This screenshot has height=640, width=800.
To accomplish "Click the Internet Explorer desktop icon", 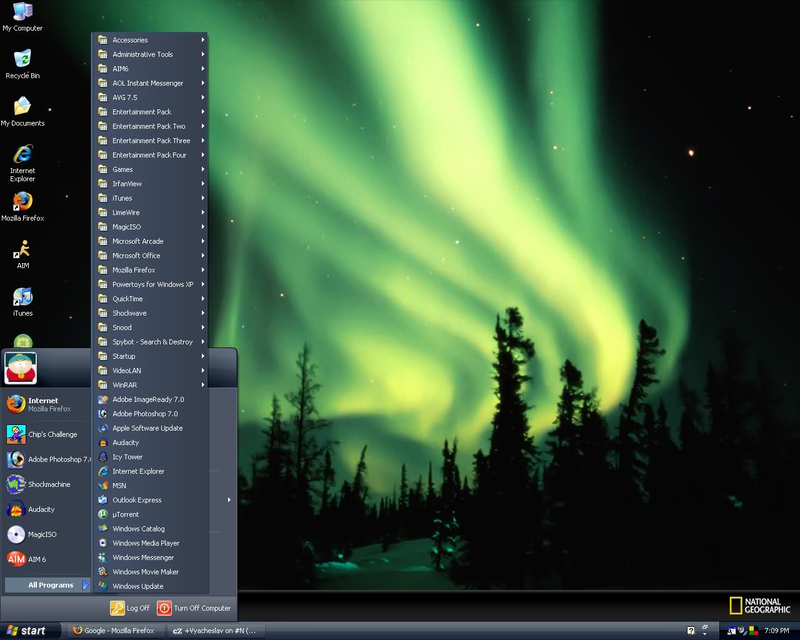I will coord(22,163).
